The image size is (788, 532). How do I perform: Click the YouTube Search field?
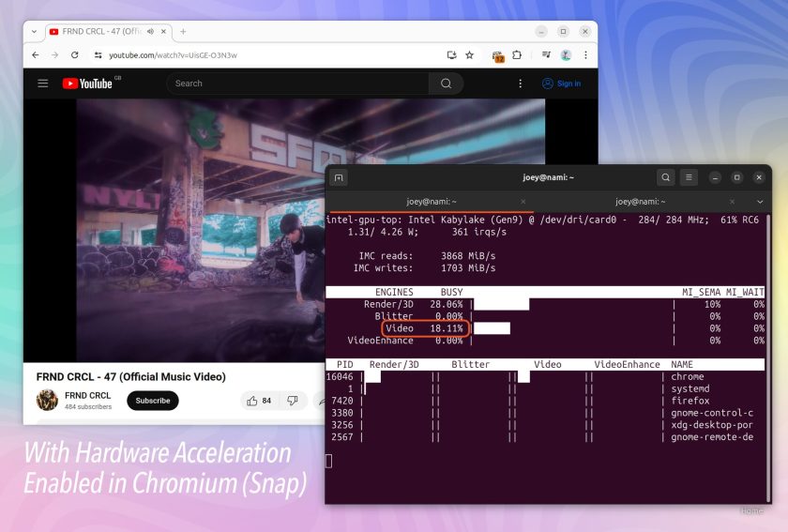click(x=297, y=84)
